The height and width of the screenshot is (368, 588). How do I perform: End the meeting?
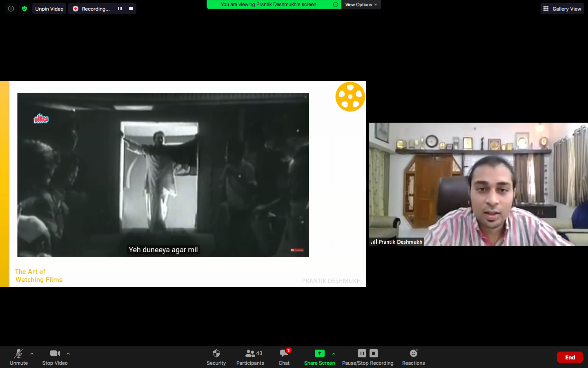tap(570, 357)
